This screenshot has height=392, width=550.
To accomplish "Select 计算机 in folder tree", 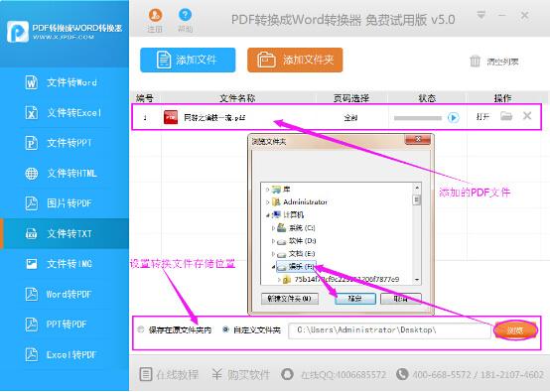I will (288, 215).
